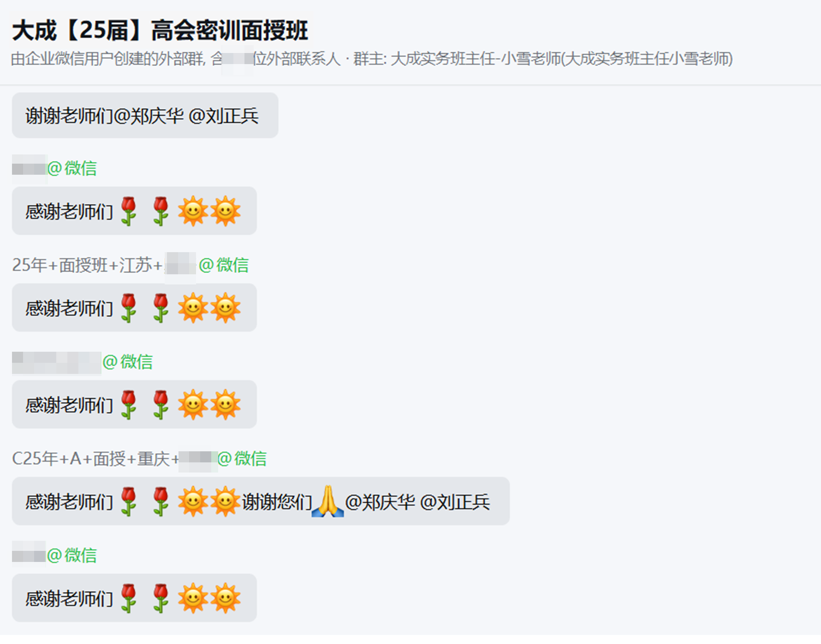Click the prayer hands emoji in message
Screen dimensions: 821x644
pyautogui.click(x=327, y=501)
